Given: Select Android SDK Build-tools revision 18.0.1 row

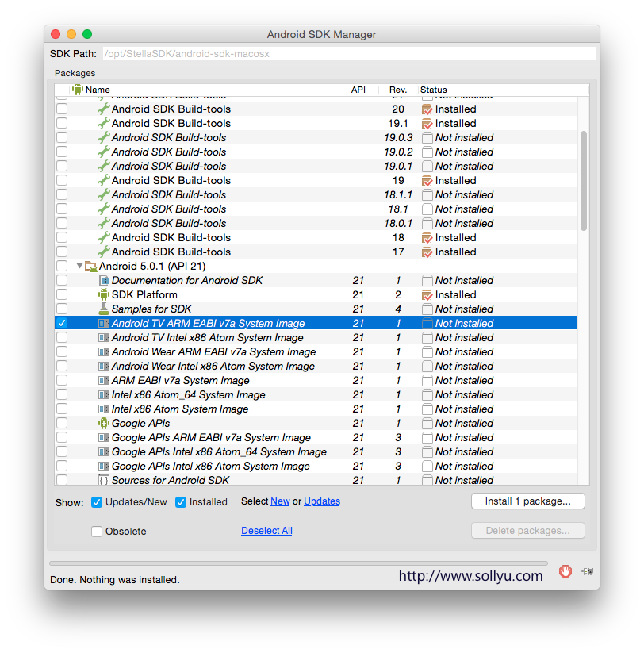Looking at the screenshot, I should point(316,223).
